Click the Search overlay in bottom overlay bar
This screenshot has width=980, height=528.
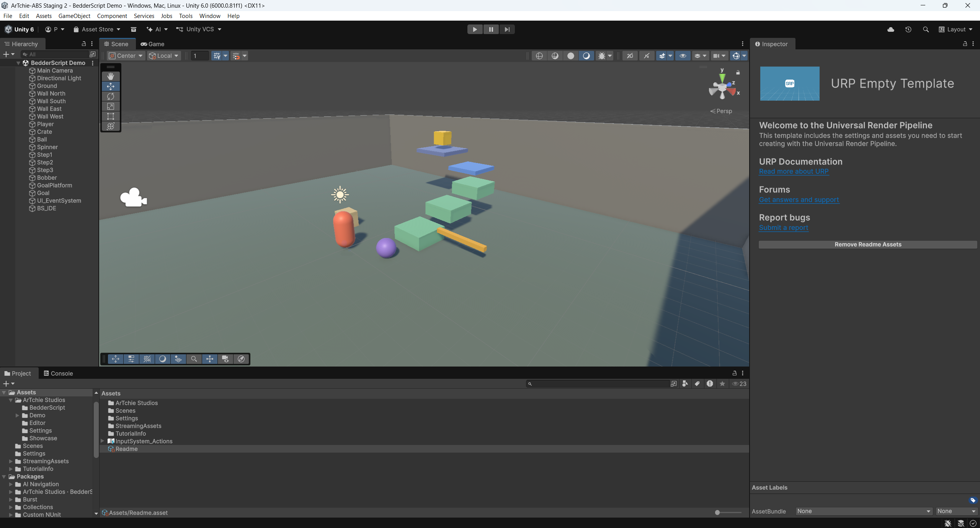194,359
